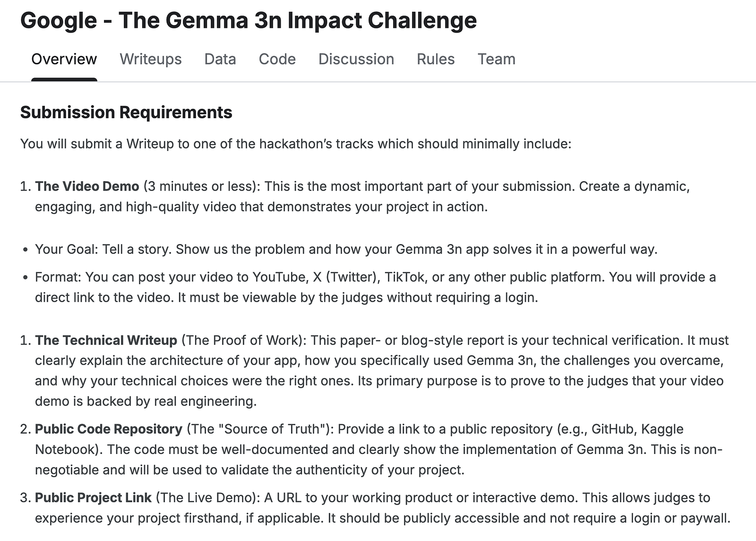The image size is (756, 541).
Task: Select the Public Project Link item text
Action: [94, 497]
